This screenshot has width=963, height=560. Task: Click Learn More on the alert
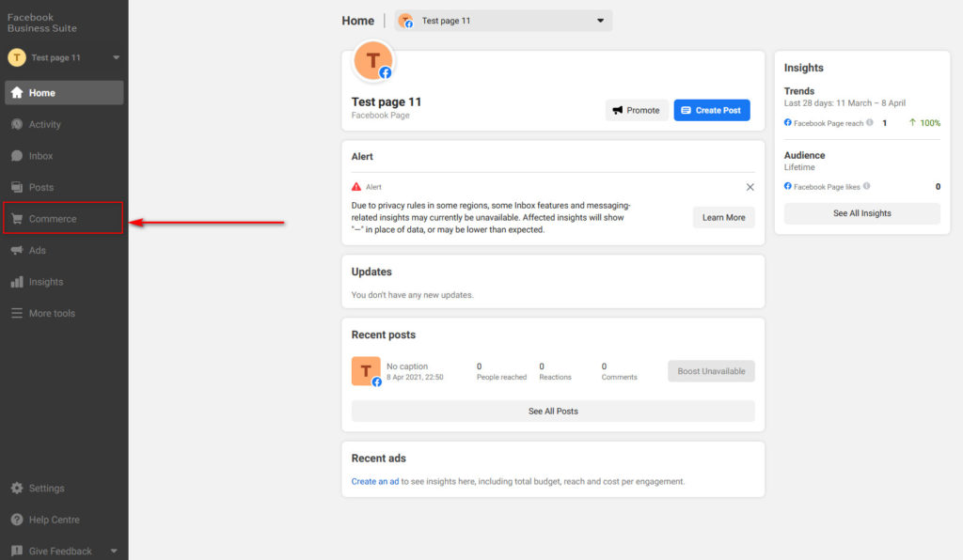click(x=723, y=217)
